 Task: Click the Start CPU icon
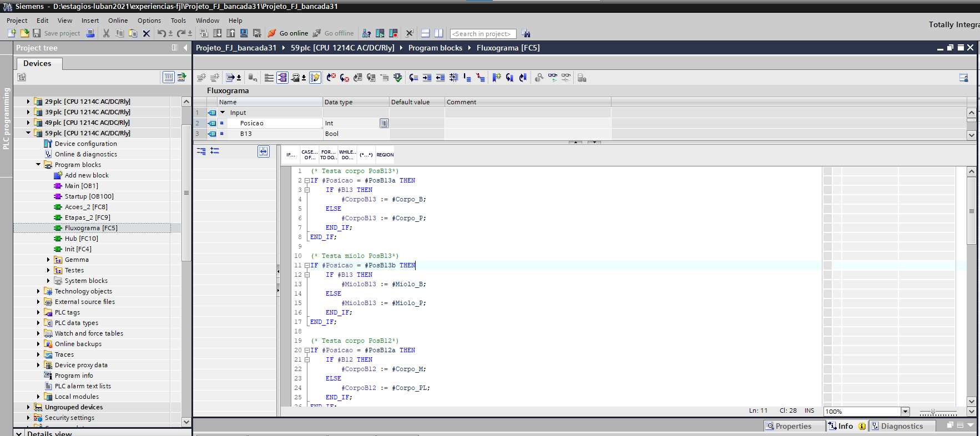(380, 33)
